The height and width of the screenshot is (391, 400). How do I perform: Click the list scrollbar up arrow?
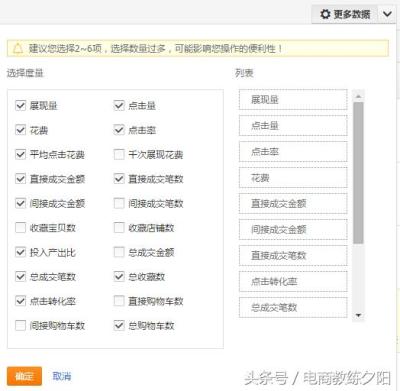point(358,97)
